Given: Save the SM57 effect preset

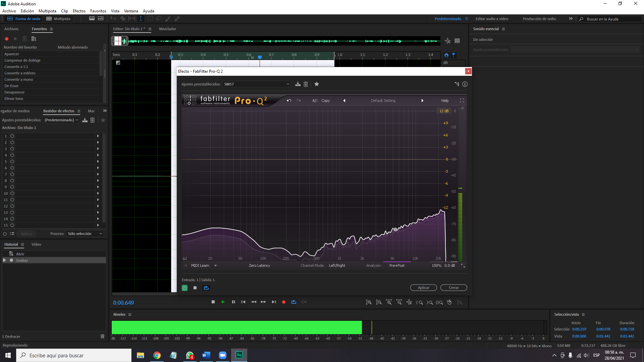Looking at the screenshot, I should 298,84.
